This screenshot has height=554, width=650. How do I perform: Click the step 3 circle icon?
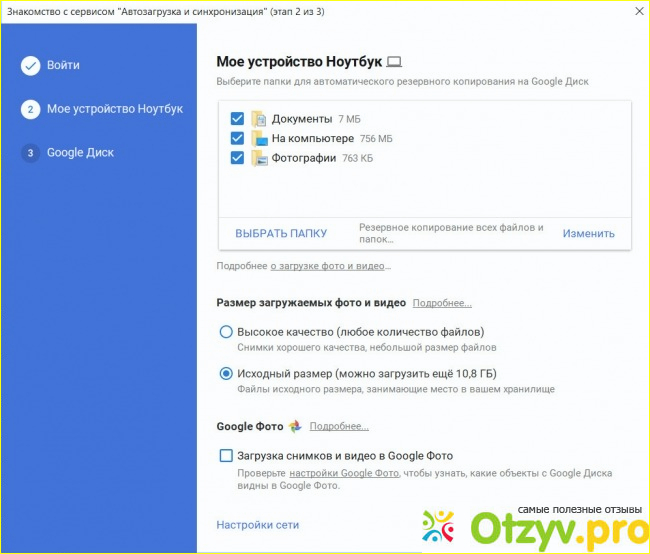coord(30,153)
